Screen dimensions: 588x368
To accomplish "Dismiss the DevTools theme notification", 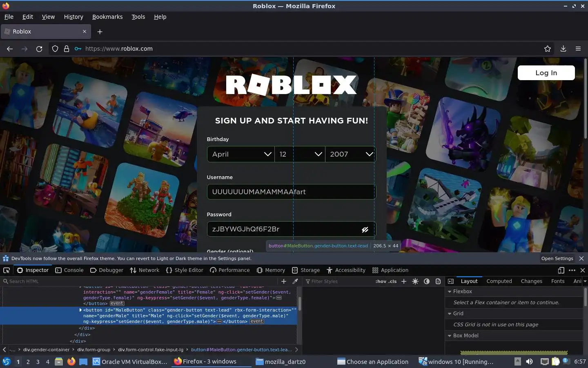I will coord(581,258).
